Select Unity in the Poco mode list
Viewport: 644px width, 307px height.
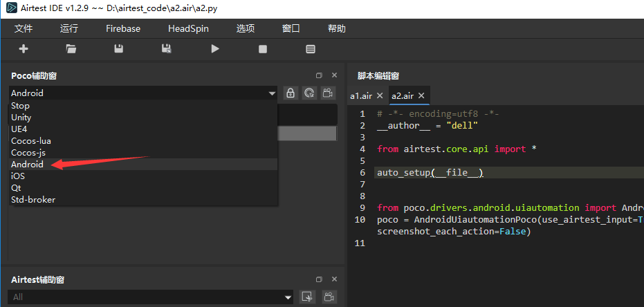click(143, 118)
